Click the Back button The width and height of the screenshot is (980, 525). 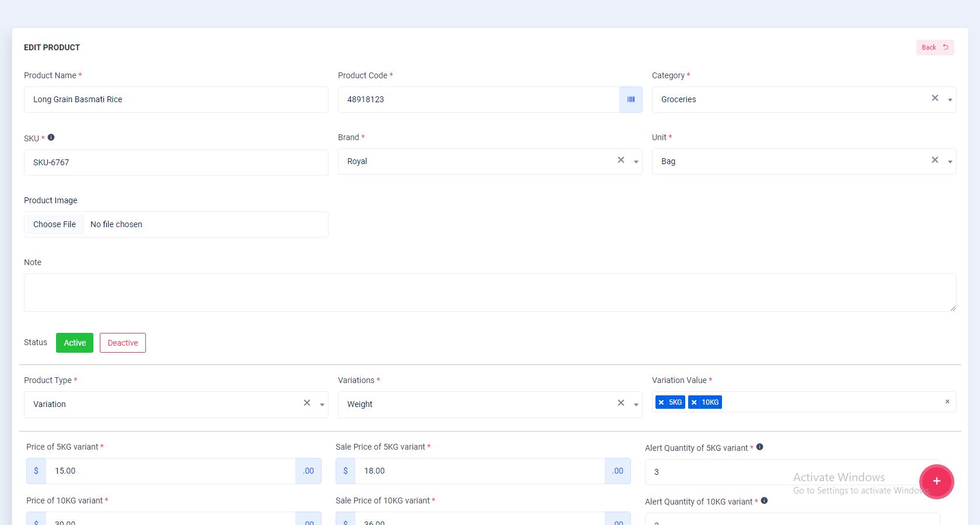coord(934,47)
